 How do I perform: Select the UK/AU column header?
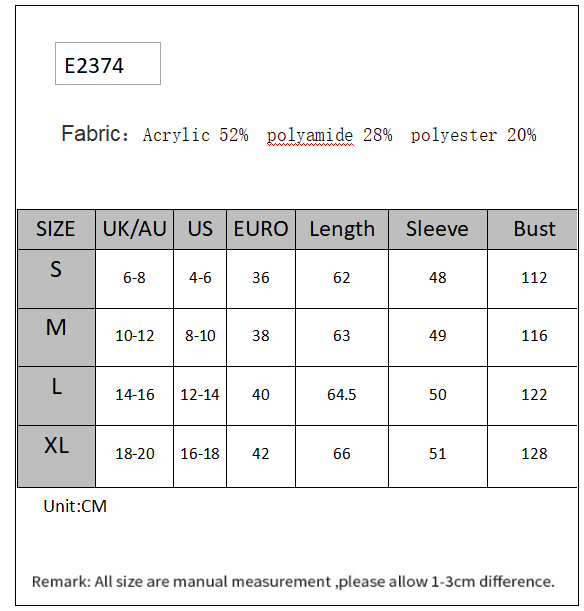(134, 229)
